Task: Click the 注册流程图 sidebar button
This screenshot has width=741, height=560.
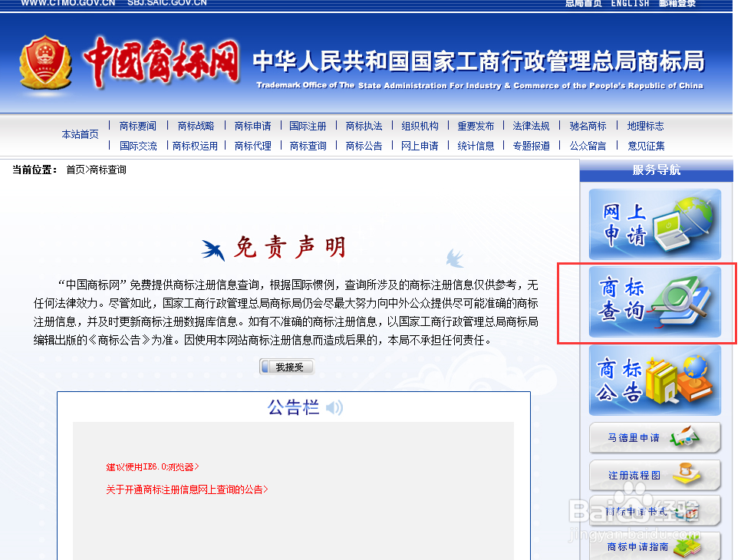Action: [x=655, y=475]
